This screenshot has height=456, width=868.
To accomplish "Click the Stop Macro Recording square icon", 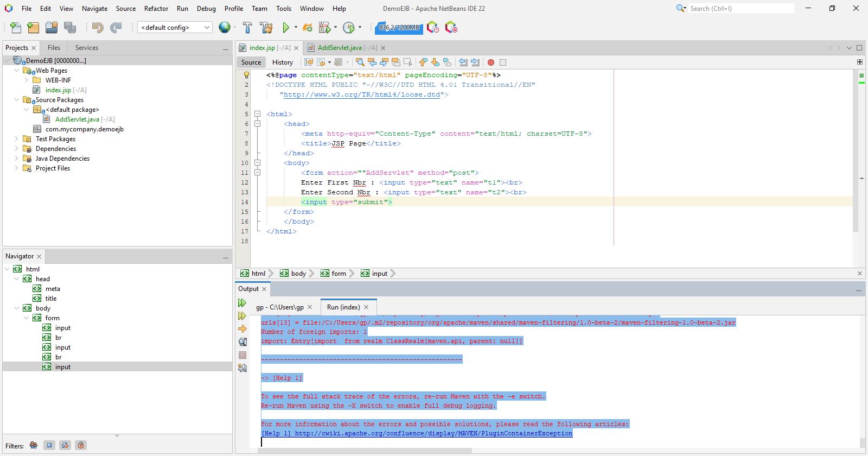I will tap(503, 62).
